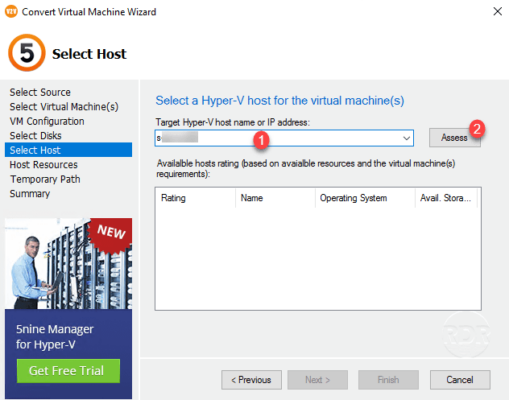Click 5nine Manager for Hyper-V text
Viewport: 509px width, 400px height.
coord(54,337)
